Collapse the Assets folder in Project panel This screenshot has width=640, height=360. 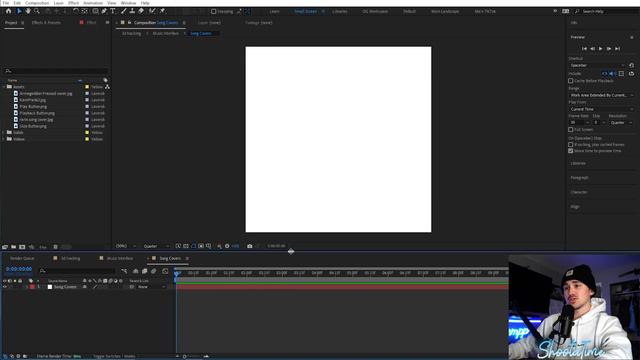4,87
